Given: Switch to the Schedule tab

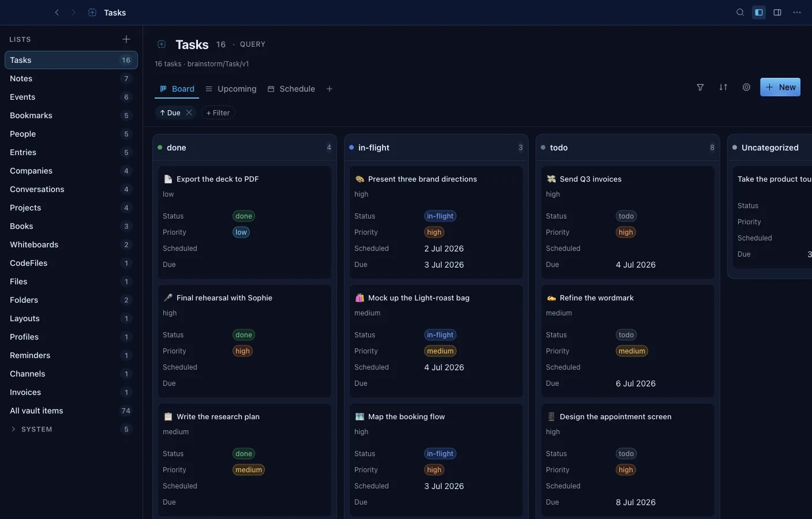Looking at the screenshot, I should click(291, 89).
